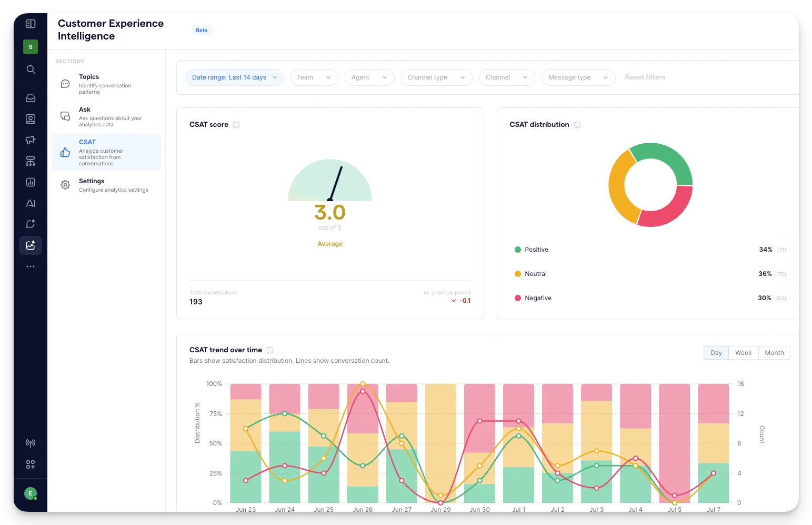Click the CSAT thumbs up icon
The width and height of the screenshot is (812, 525).
pos(65,152)
